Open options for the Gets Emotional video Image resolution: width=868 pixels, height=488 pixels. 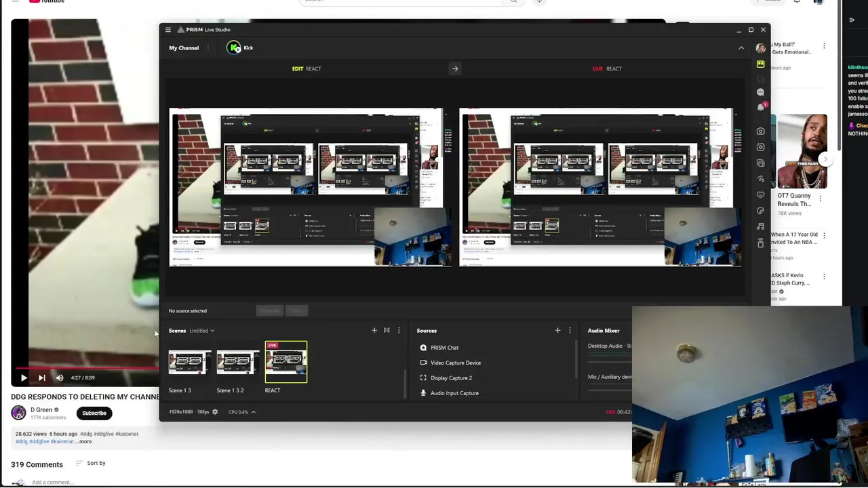pos(824,46)
